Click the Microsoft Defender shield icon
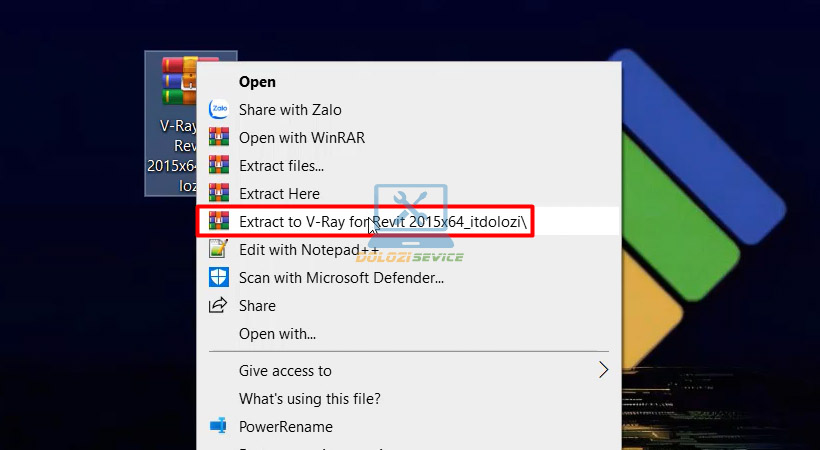 click(219, 277)
